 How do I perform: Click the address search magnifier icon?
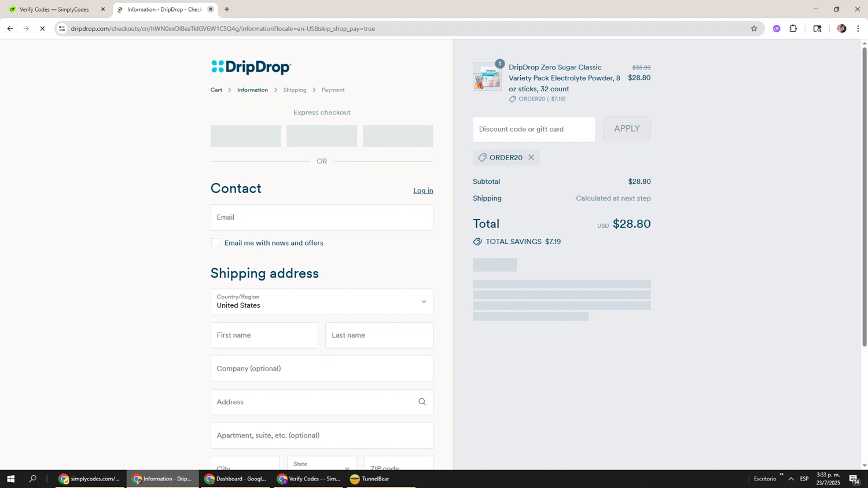[422, 402]
